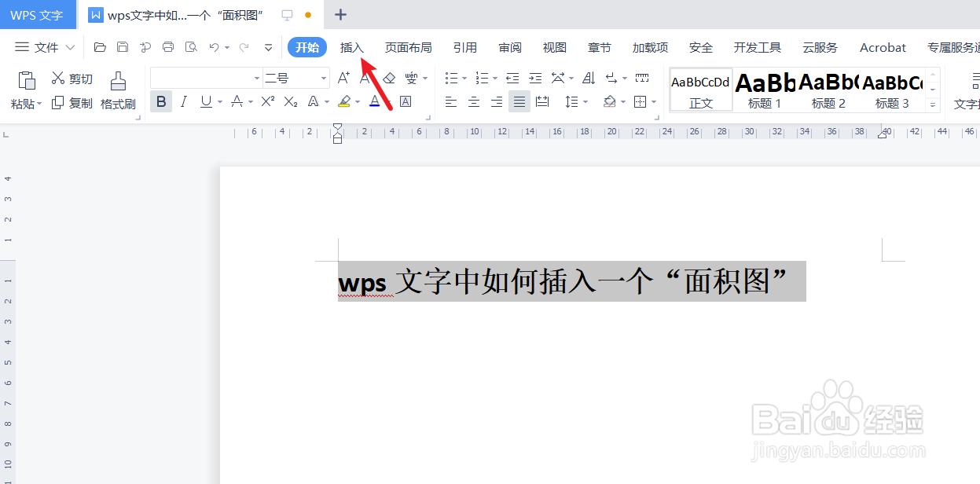
Task: Click the WPS 文字 home tab
Action: point(37,15)
